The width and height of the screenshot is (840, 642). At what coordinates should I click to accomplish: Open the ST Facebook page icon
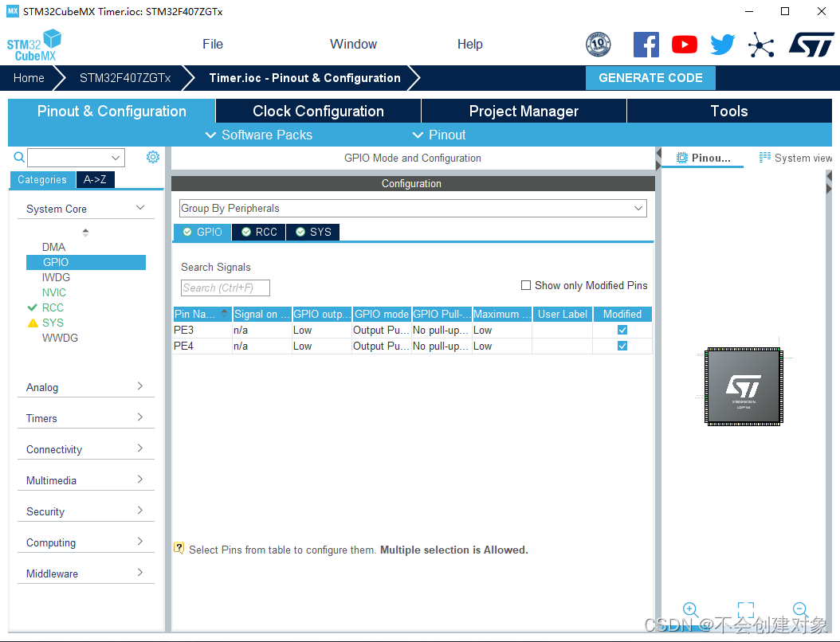pos(646,45)
